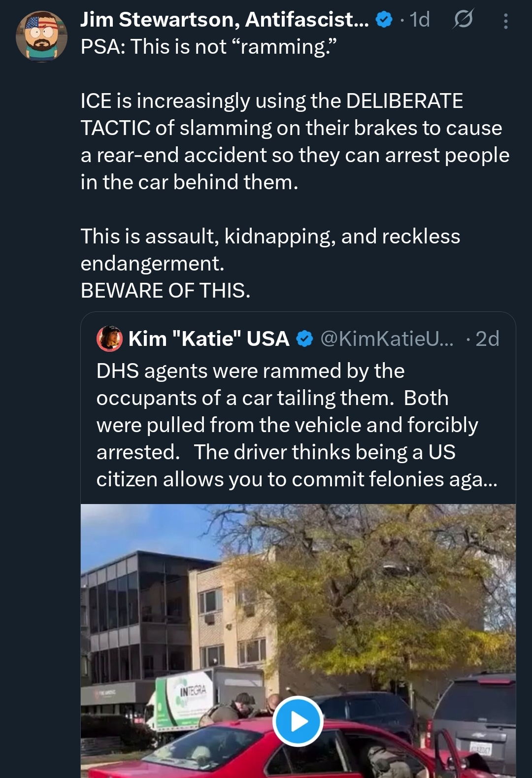
Task: Tap the Grok slashed-circle icon
Action: pos(463,20)
